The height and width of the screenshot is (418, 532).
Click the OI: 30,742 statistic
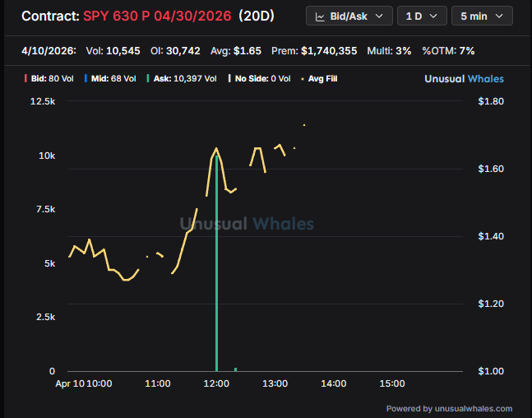coord(175,51)
